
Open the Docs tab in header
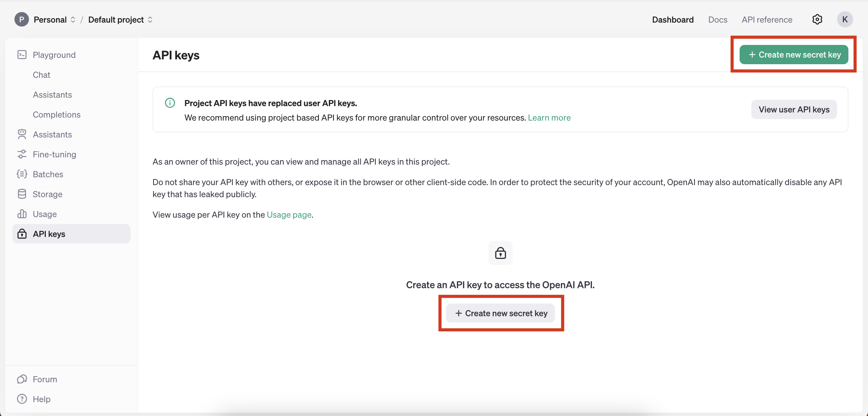coord(717,20)
